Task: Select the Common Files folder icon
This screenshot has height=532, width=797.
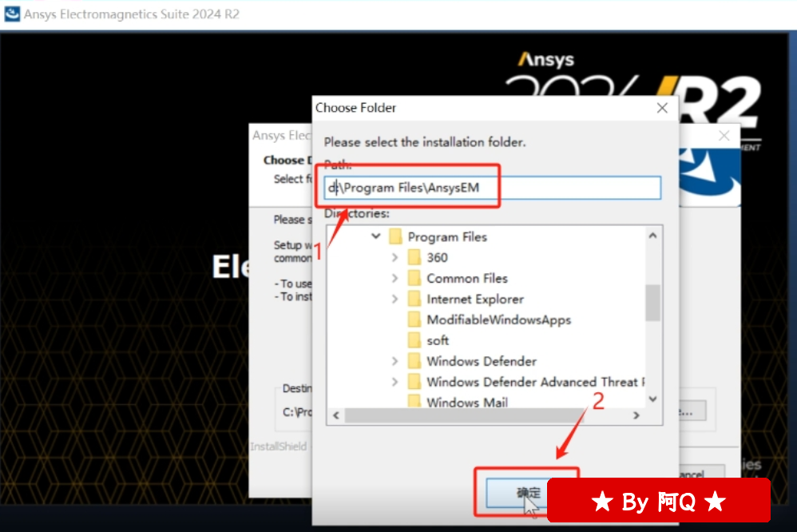Action: 414,278
